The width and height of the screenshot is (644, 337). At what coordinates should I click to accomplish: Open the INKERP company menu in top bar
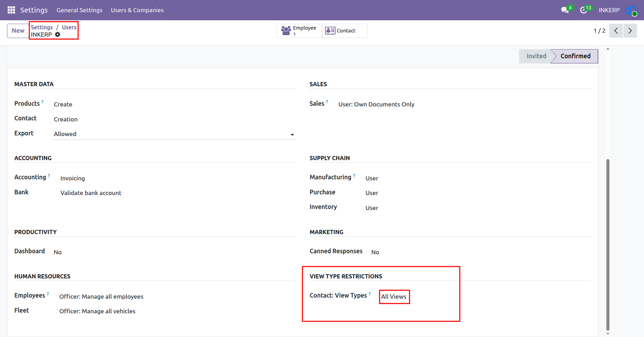pos(609,10)
